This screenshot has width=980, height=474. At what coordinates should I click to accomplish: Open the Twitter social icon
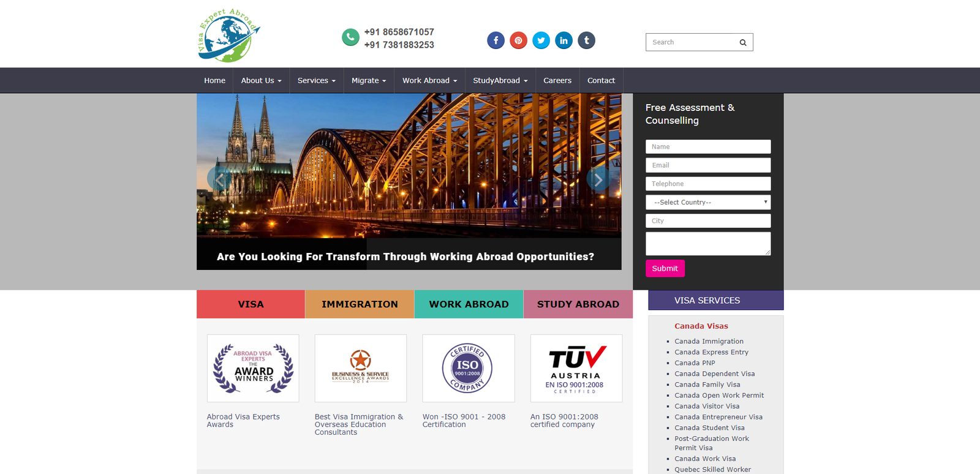[x=541, y=40]
